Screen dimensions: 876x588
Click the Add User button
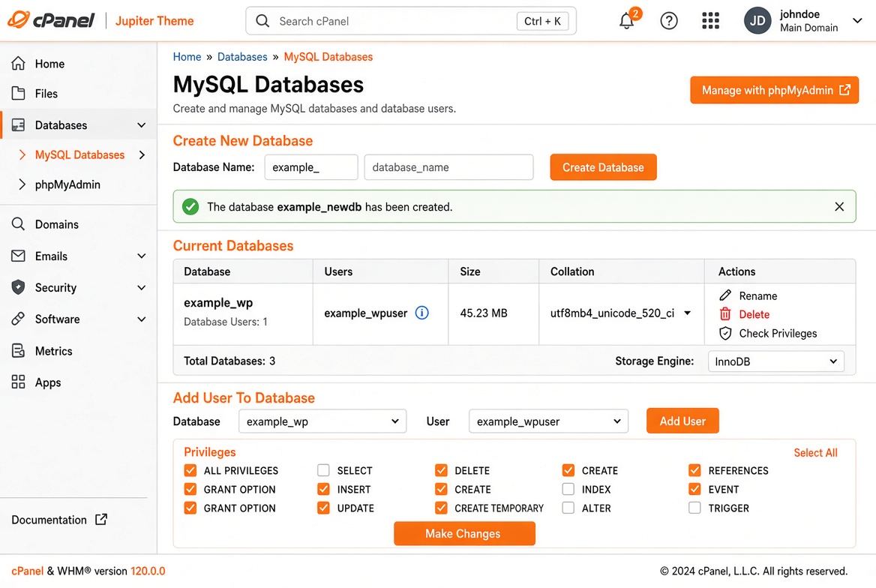682,421
